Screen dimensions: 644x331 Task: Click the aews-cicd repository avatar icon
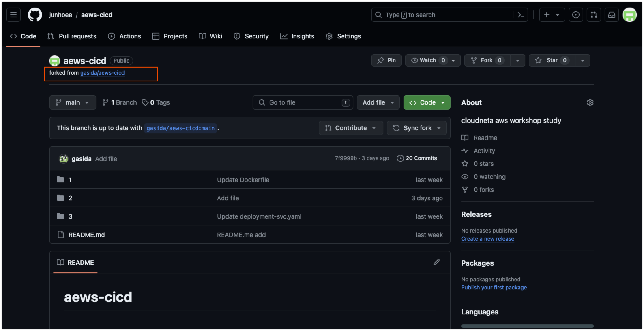(x=54, y=61)
